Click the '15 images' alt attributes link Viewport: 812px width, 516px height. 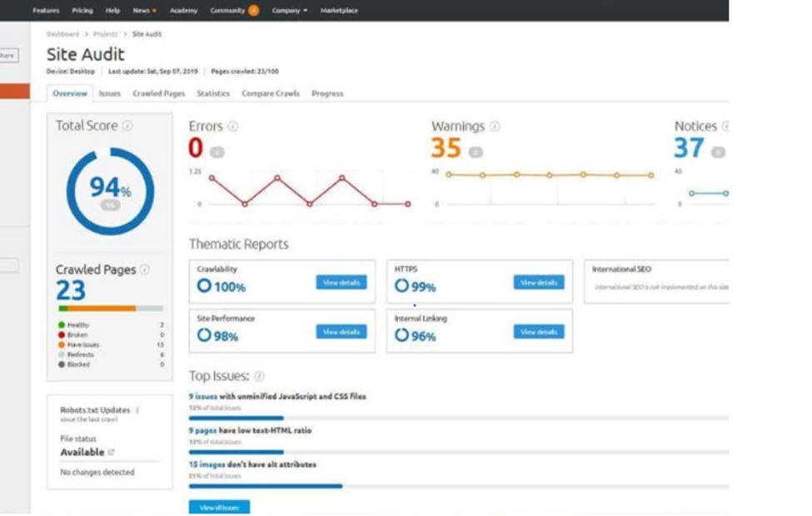tap(207, 464)
